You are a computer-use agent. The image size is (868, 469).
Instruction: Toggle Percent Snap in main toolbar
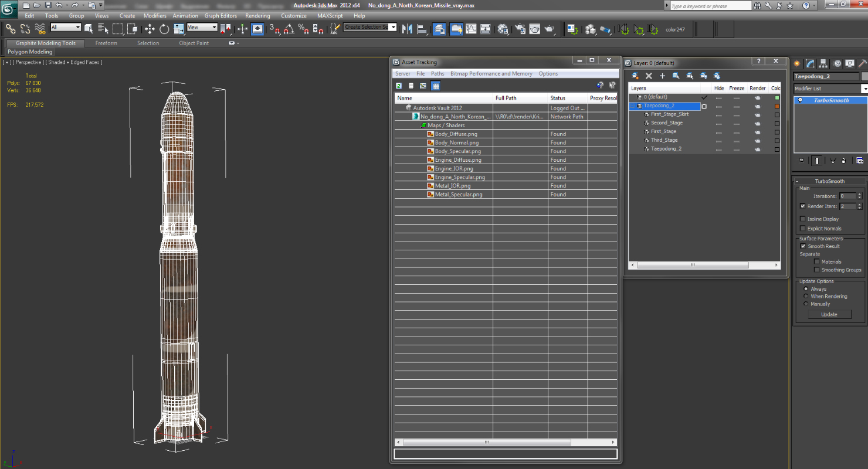coord(304,29)
